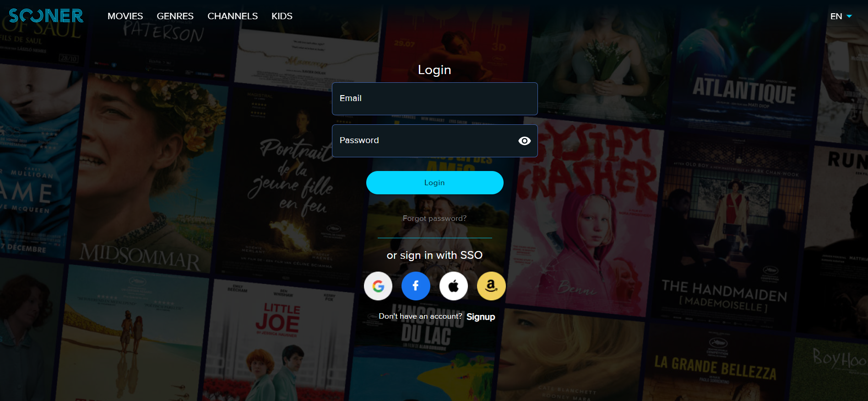Open the Channels menu
This screenshot has width=868, height=401.
233,16
